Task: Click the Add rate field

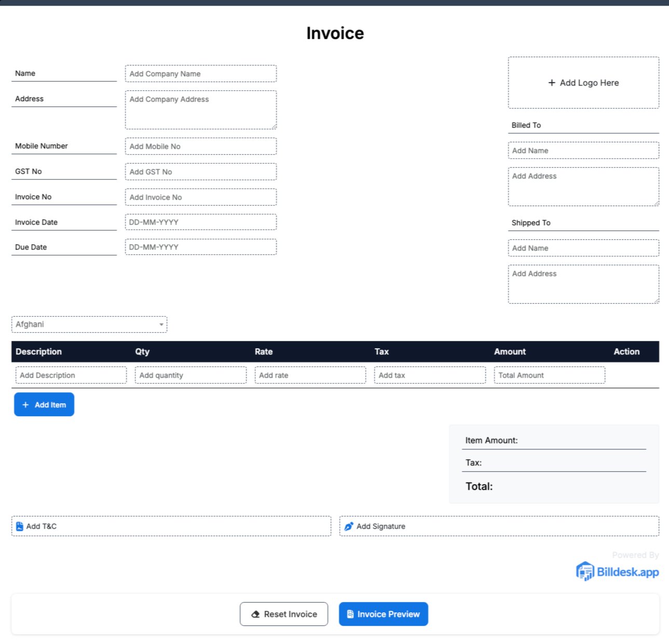Action: point(310,375)
